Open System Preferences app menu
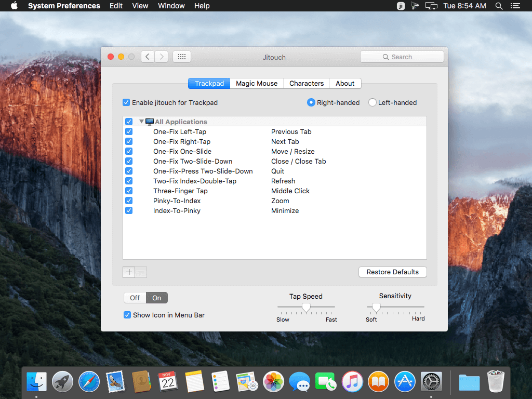 64,6
